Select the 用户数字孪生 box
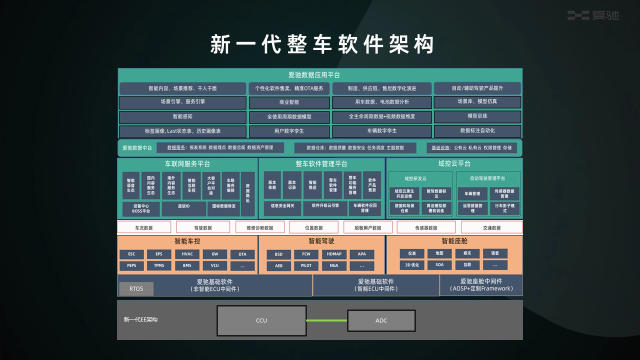Image resolution: width=640 pixels, height=360 pixels. [289, 131]
